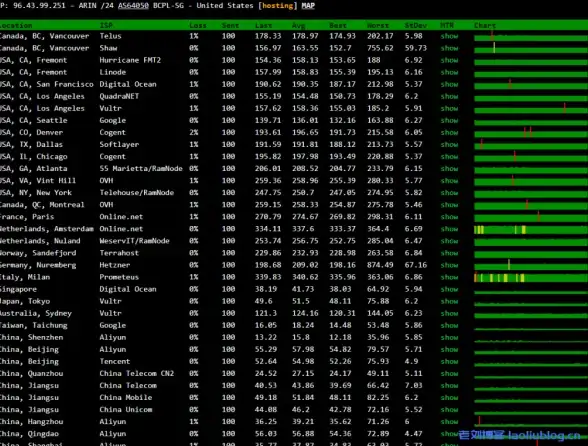Show MTR for Hangzhou Aliyun row
Screen dimensions: 588x446
point(449,422)
